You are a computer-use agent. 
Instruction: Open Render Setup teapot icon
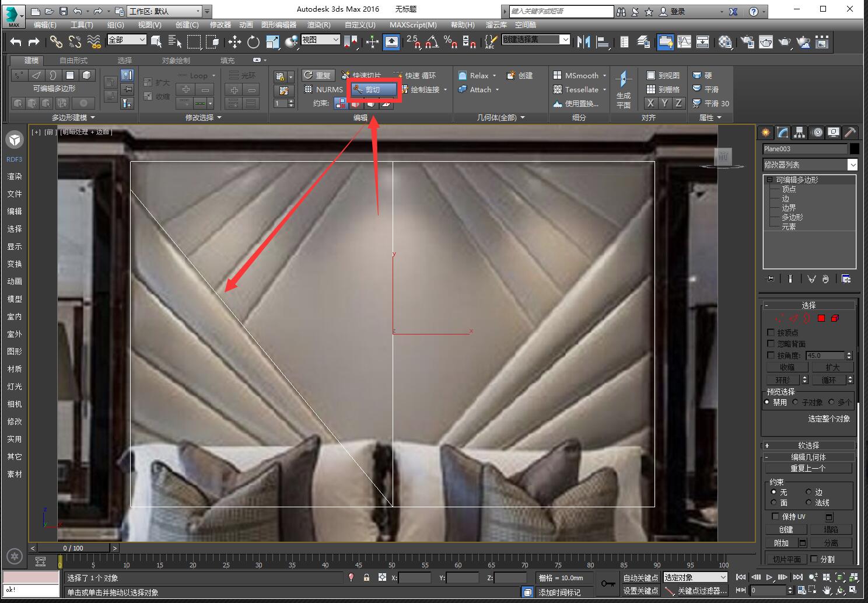(747, 41)
